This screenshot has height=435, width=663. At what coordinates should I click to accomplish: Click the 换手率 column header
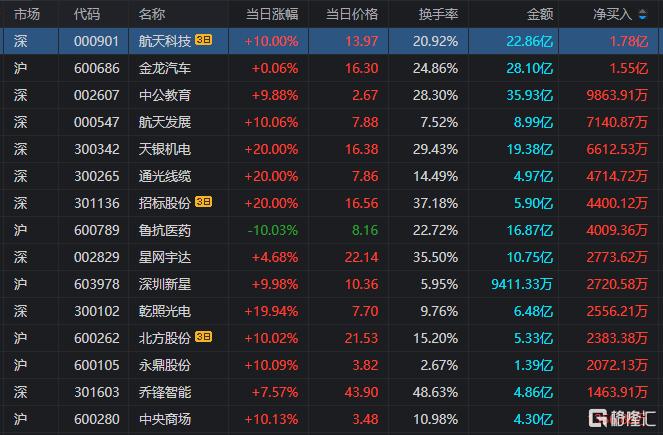[x=440, y=14]
